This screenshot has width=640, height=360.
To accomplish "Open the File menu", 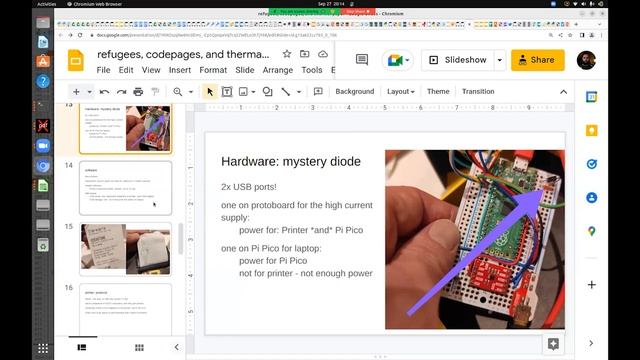I will [x=103, y=70].
